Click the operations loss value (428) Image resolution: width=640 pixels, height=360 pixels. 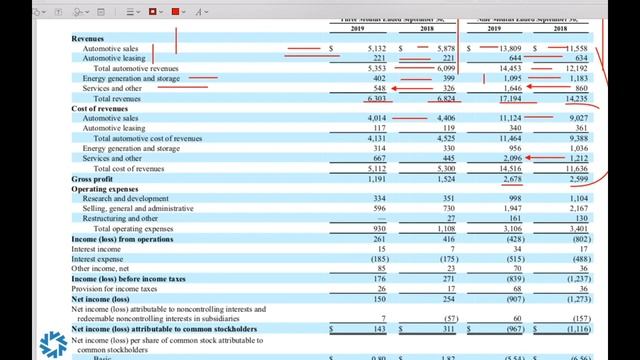[x=515, y=239]
